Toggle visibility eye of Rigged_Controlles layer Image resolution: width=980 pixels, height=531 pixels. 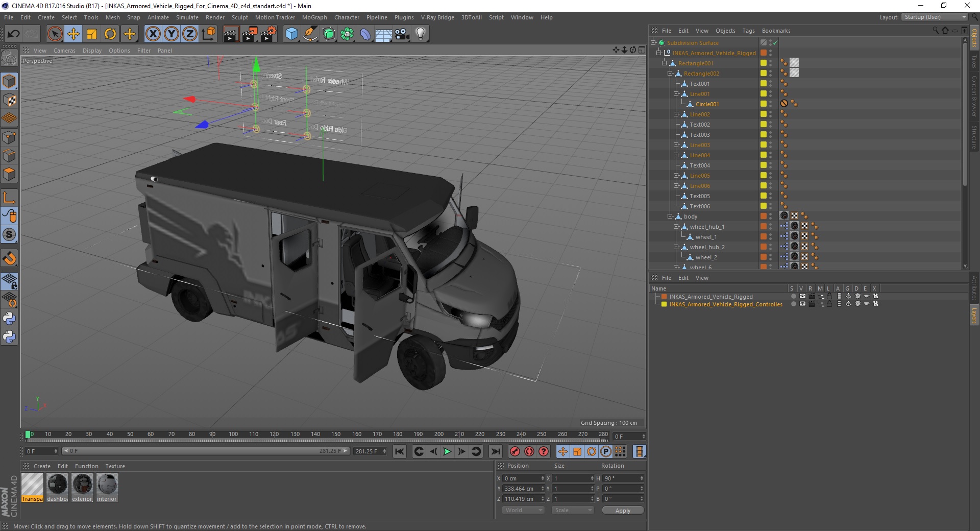point(802,304)
